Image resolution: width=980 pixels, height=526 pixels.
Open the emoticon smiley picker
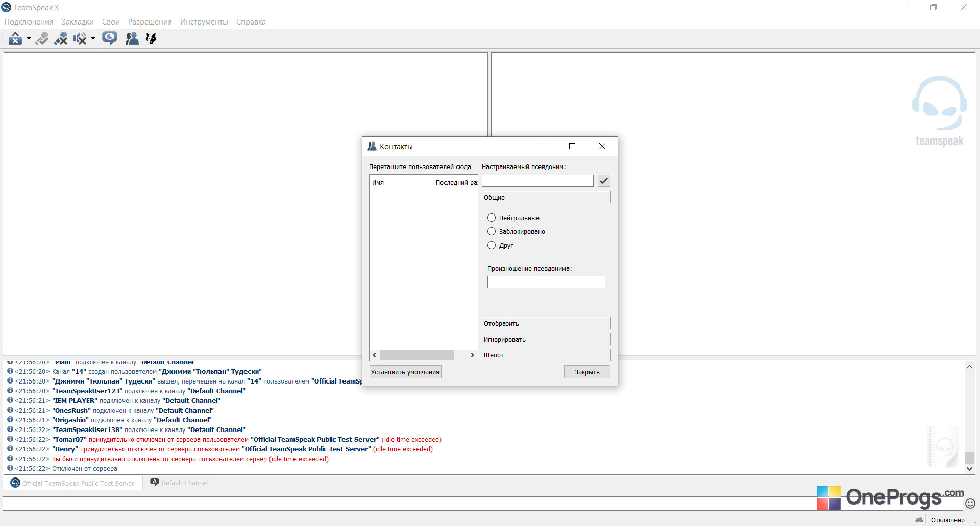[x=970, y=504]
